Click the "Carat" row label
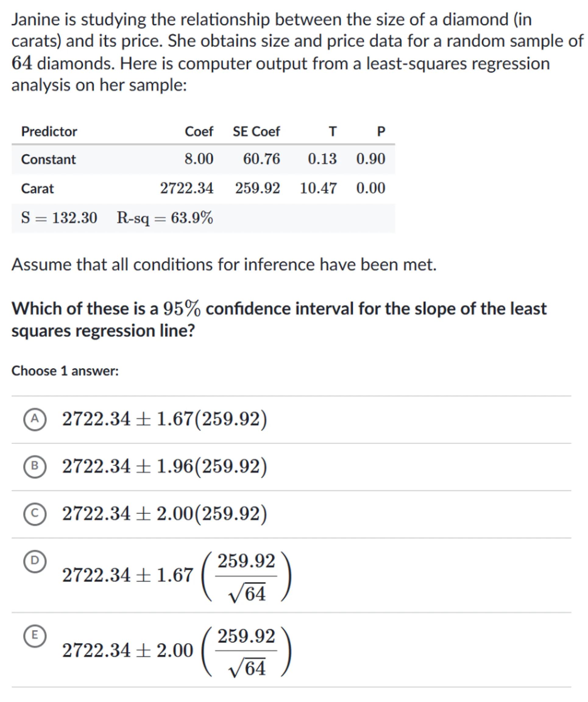 [x=37, y=189]
